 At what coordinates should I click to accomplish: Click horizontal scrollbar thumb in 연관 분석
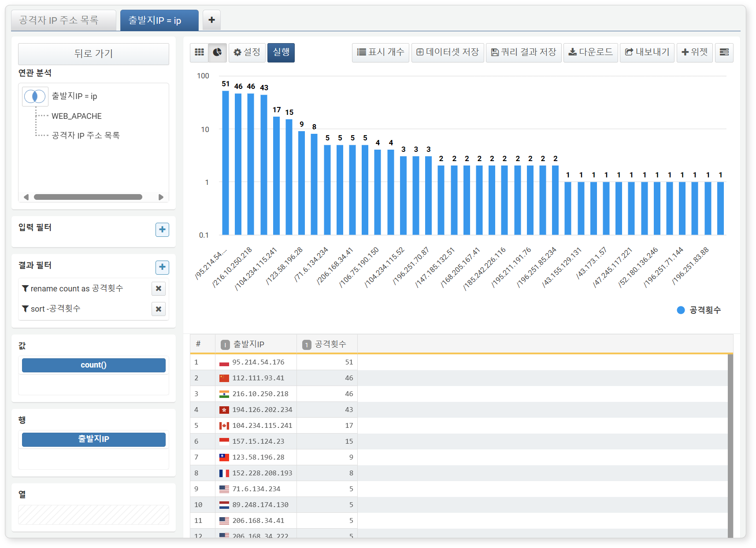(88, 197)
